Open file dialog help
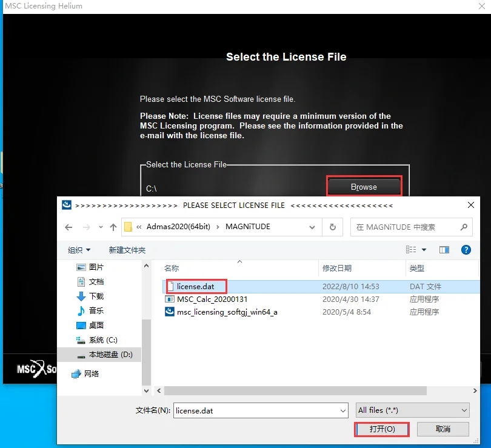491x448 pixels. tap(466, 250)
